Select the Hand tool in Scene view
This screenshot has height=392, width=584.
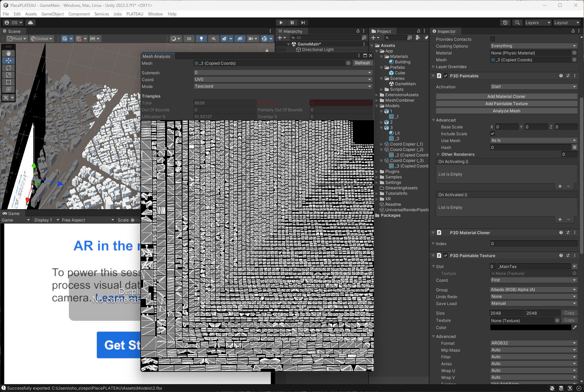point(9,53)
